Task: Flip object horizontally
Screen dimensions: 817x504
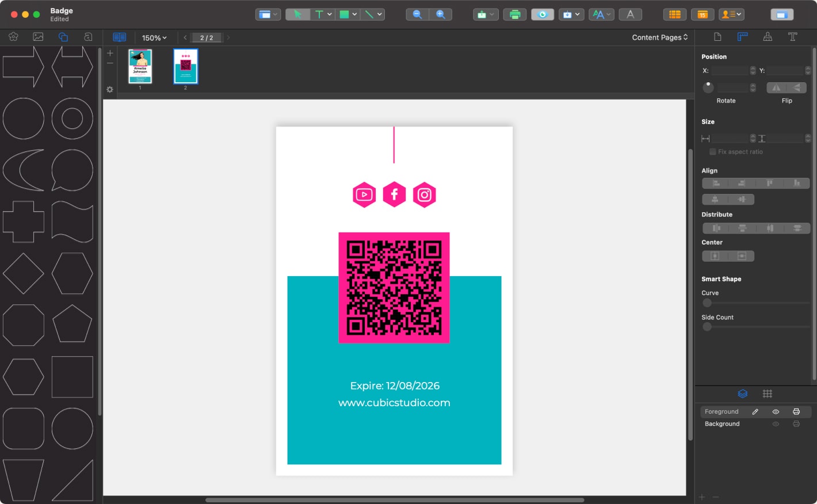Action: (x=776, y=87)
